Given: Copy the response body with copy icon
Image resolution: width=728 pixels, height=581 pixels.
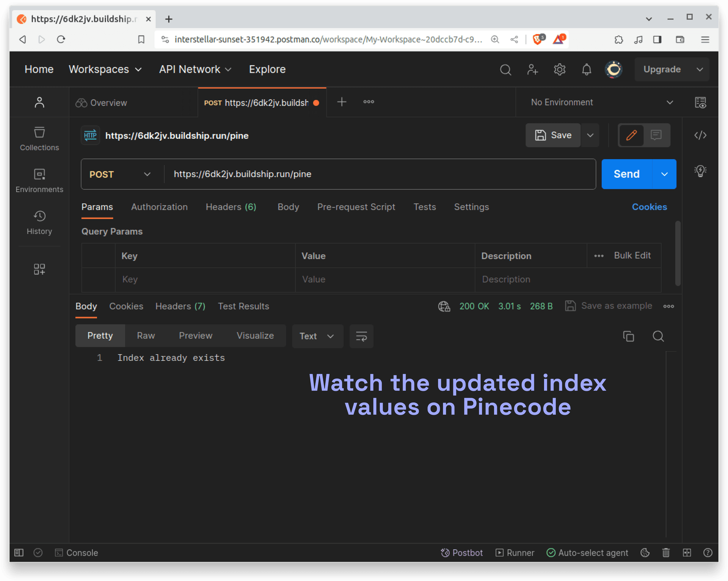Looking at the screenshot, I should coord(628,336).
